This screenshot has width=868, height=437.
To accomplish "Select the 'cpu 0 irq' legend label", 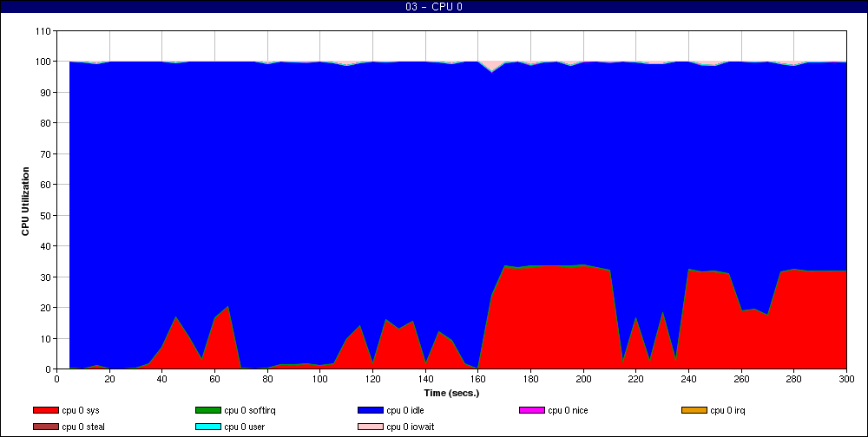I will click(727, 411).
